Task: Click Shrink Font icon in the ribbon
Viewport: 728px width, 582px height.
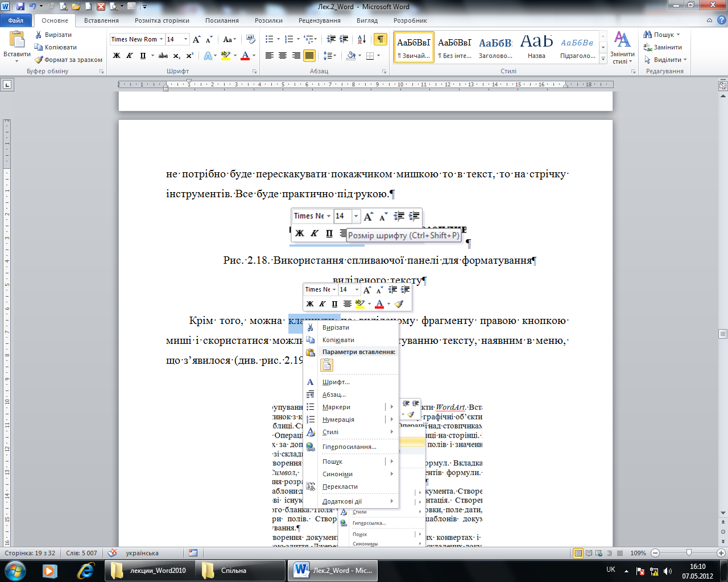Action: pyautogui.click(x=209, y=39)
